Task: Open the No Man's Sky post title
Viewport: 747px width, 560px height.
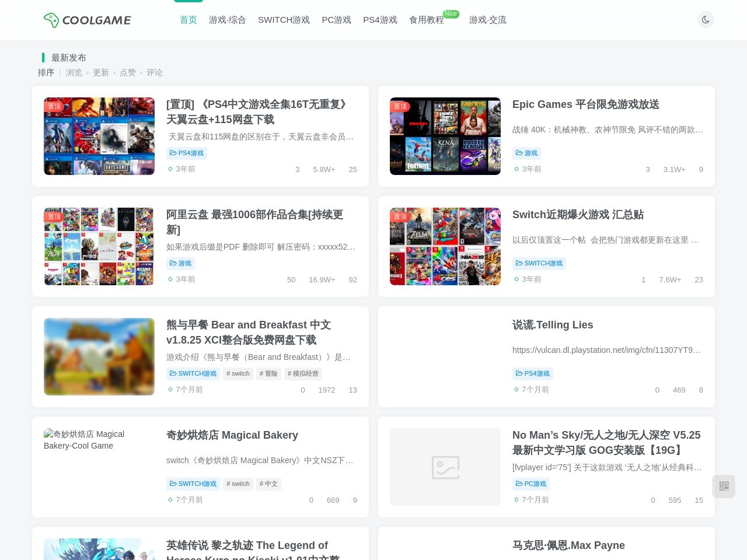Action: pyautogui.click(x=606, y=442)
